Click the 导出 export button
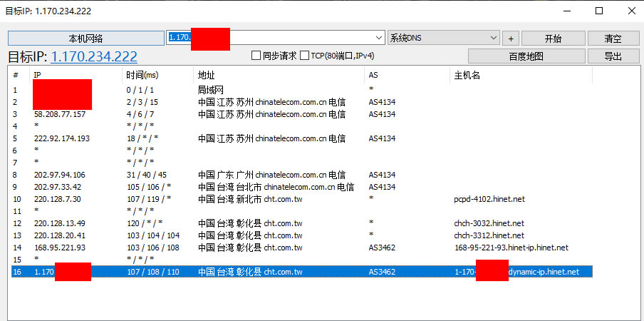 tap(613, 56)
